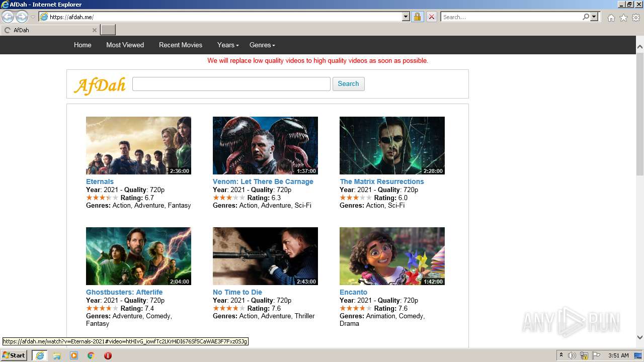644x362 pixels.
Task: Click the network tray icon
Action: (x=584, y=355)
